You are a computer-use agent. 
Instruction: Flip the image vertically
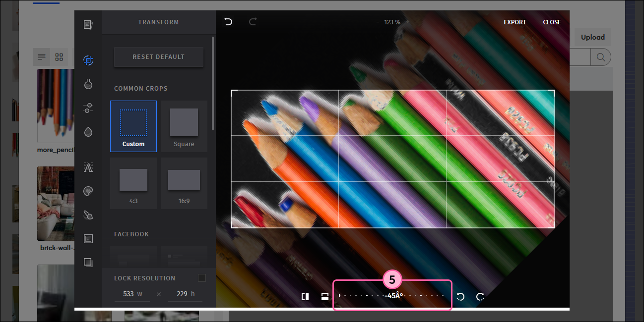tap(324, 297)
